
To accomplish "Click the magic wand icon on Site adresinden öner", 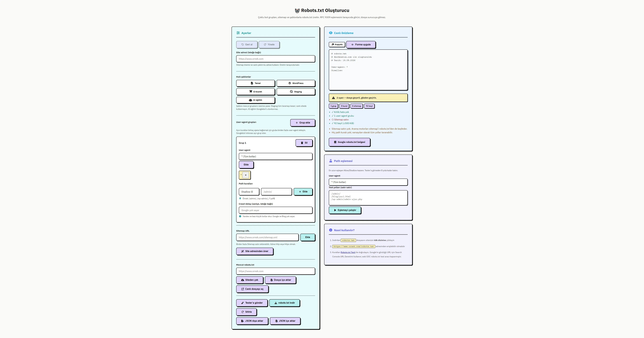I will coord(242,251).
